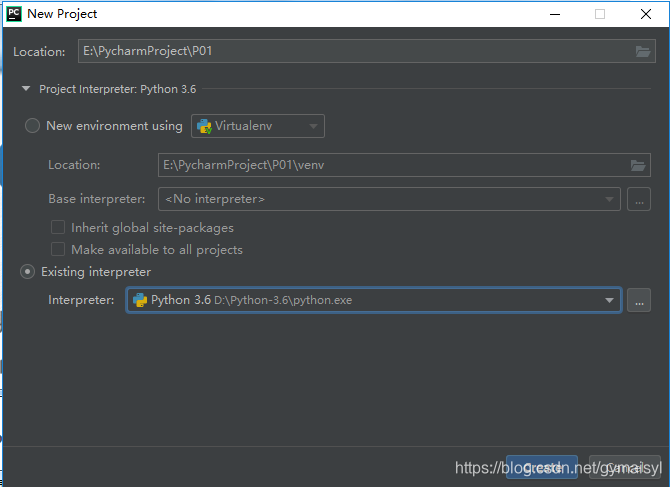Click Python icon in Interpreter field
The width and height of the screenshot is (672, 487).
click(140, 300)
